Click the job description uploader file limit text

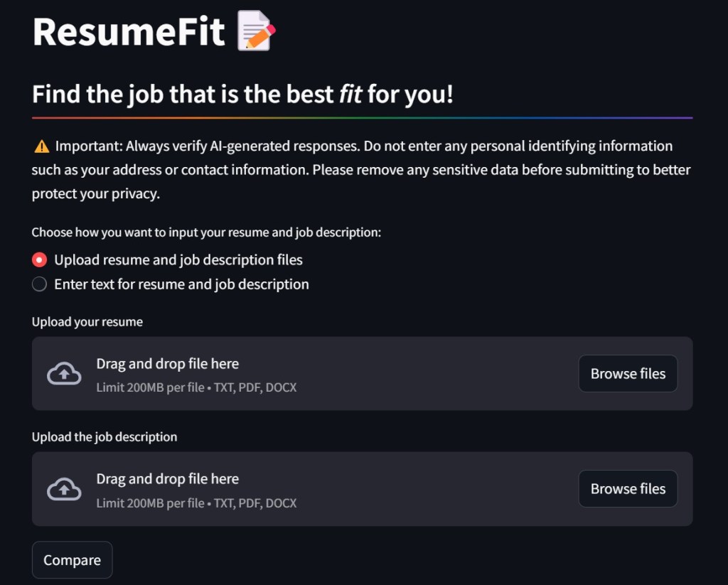point(196,503)
